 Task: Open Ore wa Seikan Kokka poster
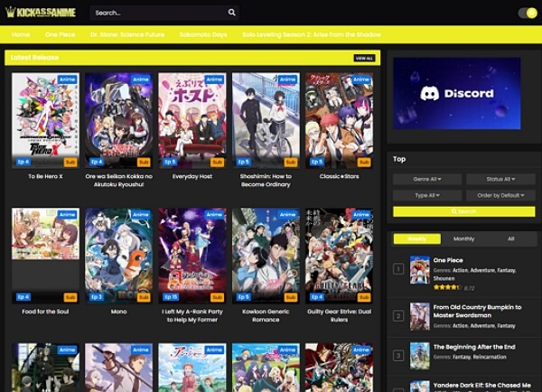tap(118, 120)
